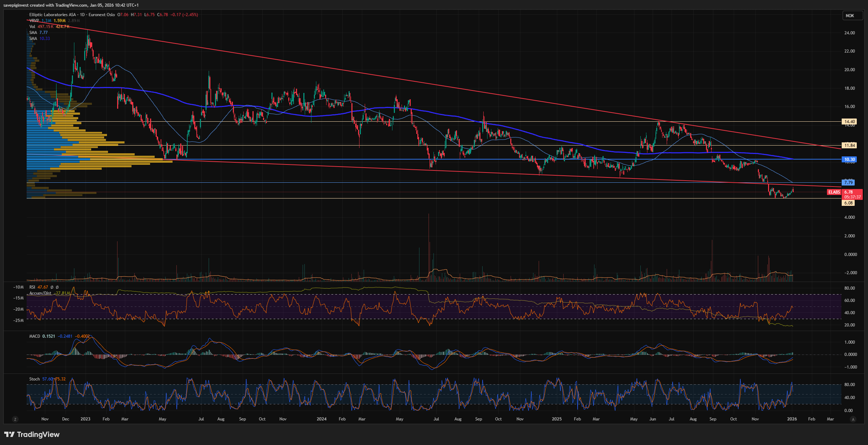Click the Z timezone icon bottom-left
The image size is (868, 445).
click(15, 419)
